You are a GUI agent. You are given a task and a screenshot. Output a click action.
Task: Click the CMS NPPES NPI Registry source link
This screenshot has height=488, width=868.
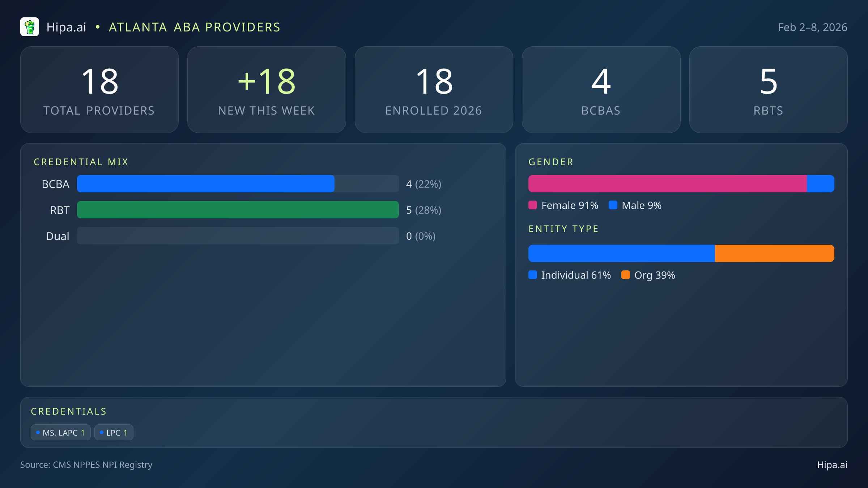point(86,465)
